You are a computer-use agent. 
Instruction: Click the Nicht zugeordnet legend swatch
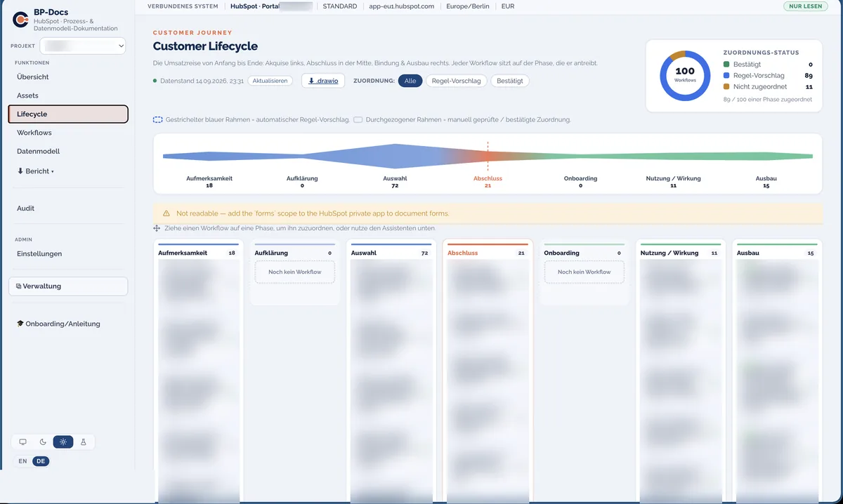[x=726, y=87]
